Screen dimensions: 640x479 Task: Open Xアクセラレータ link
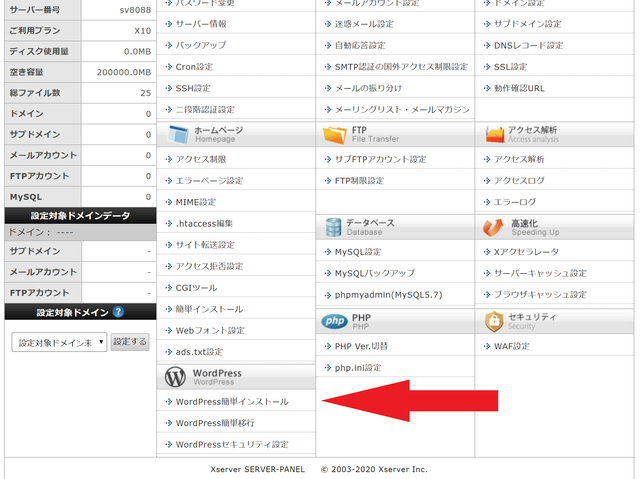click(527, 252)
